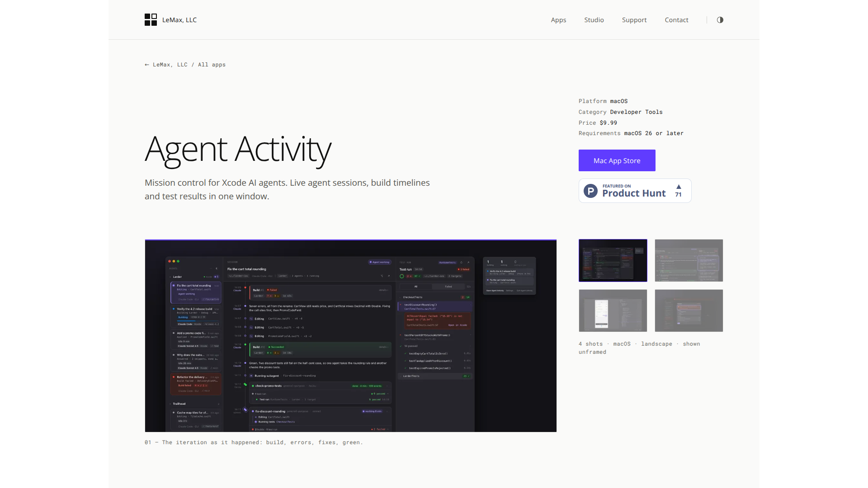Click the Product Hunt upvote arrow
Image resolution: width=868 pixels, height=488 pixels.
(679, 187)
